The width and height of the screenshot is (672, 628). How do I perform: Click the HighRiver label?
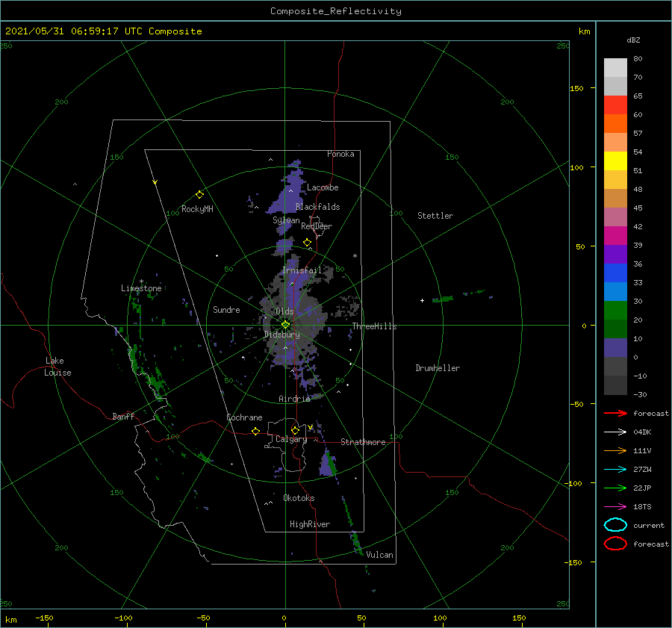tap(310, 524)
